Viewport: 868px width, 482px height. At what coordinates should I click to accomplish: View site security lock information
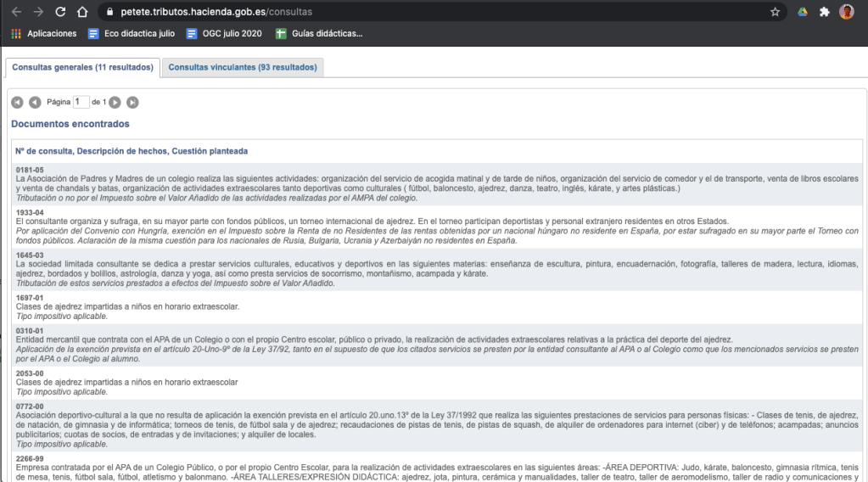pyautogui.click(x=108, y=13)
